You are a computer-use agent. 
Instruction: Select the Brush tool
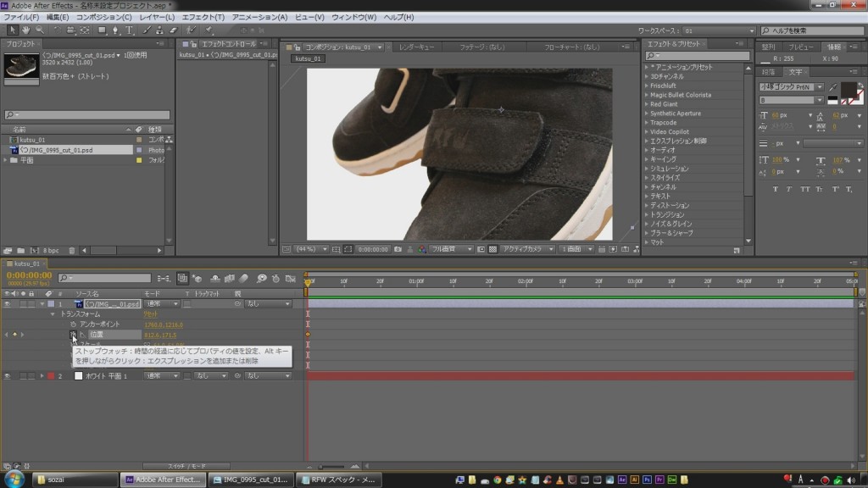pyautogui.click(x=146, y=30)
